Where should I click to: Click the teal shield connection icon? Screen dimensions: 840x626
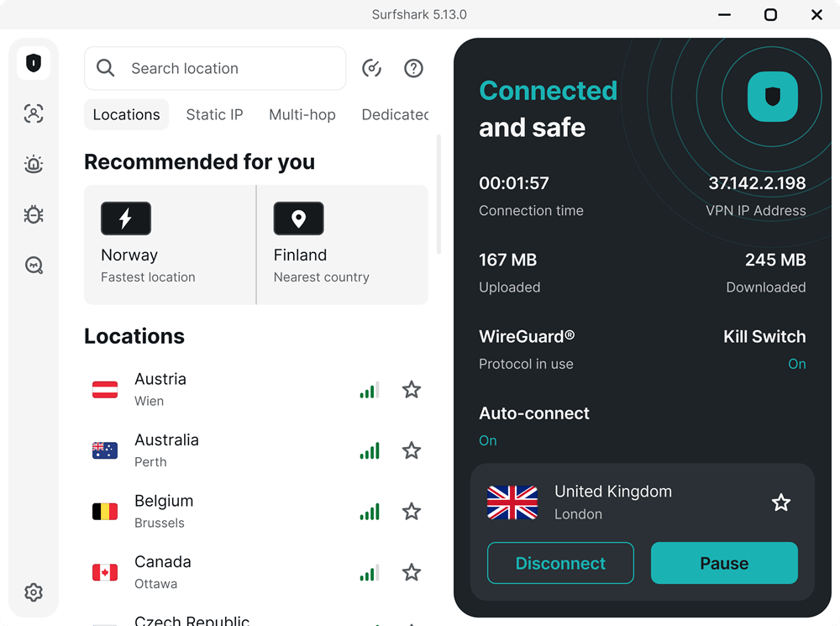point(773,97)
